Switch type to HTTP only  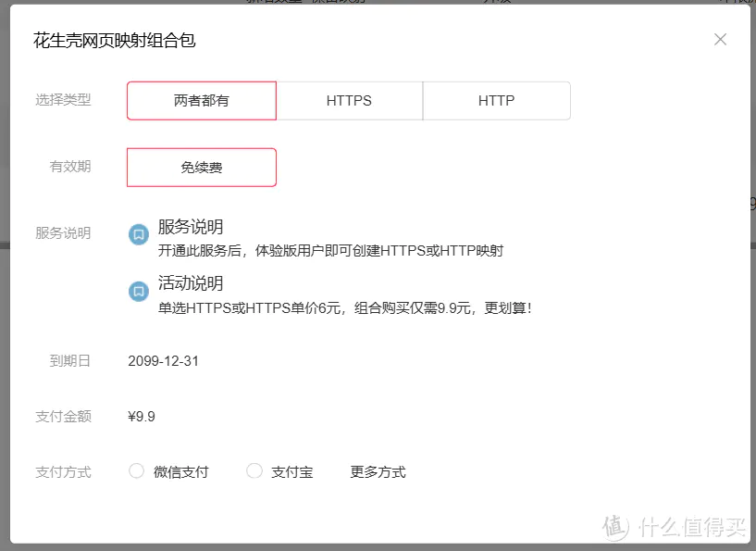(496, 101)
